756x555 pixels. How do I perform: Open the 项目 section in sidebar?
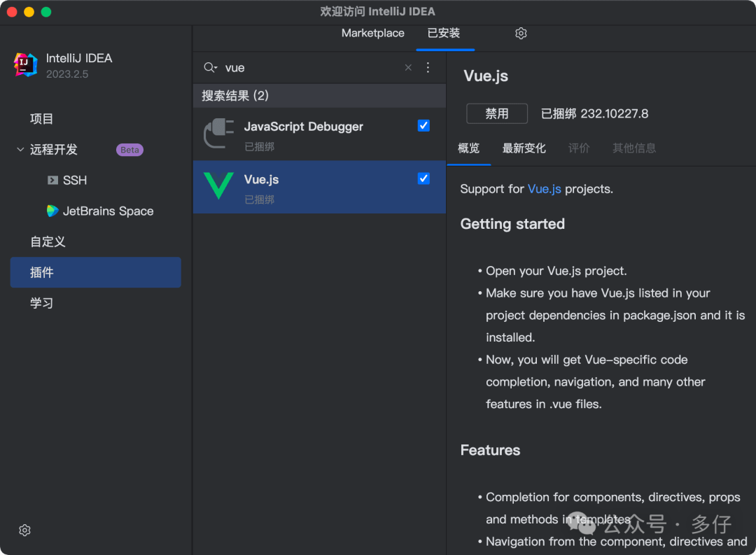coord(42,119)
